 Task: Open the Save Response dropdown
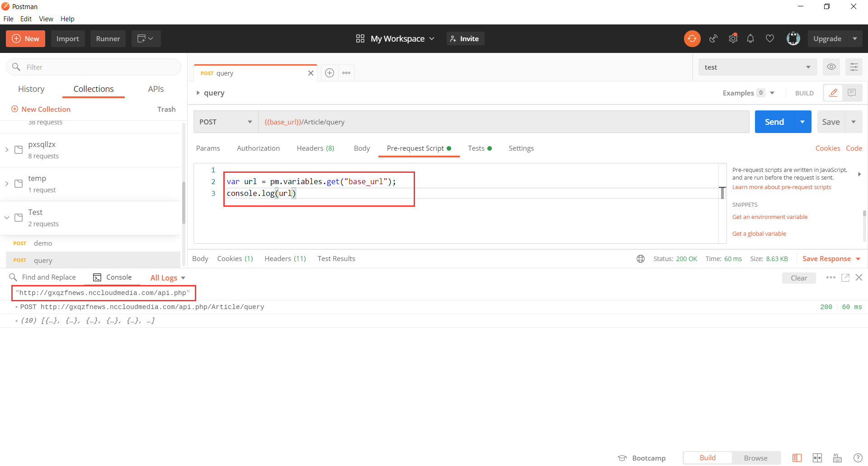tap(831, 259)
